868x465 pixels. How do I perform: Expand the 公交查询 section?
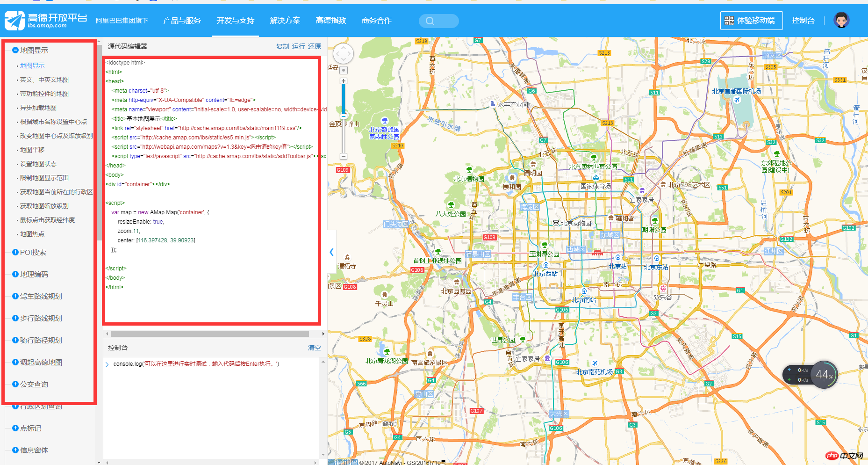[x=15, y=384]
